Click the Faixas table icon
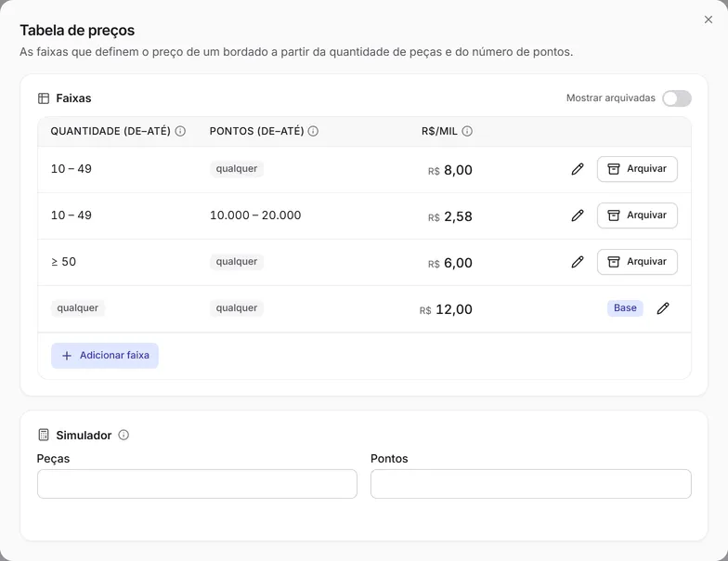The width and height of the screenshot is (728, 561). [x=44, y=98]
